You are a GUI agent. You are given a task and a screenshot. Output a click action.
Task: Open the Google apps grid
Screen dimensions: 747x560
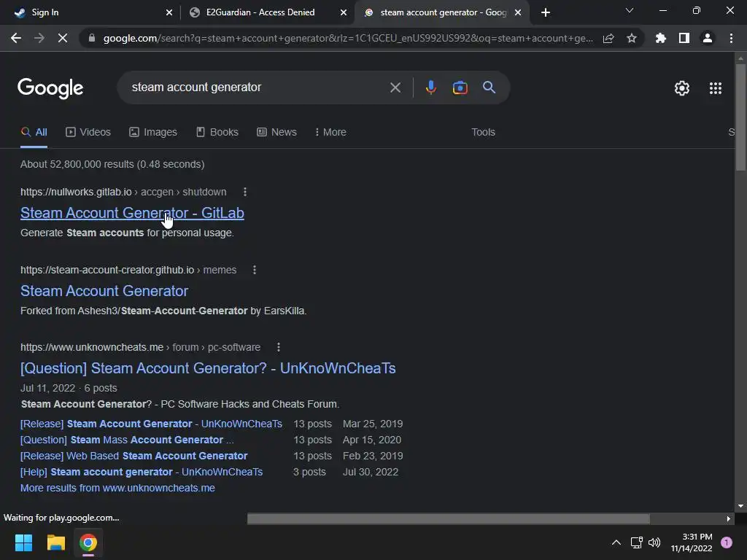[716, 88]
